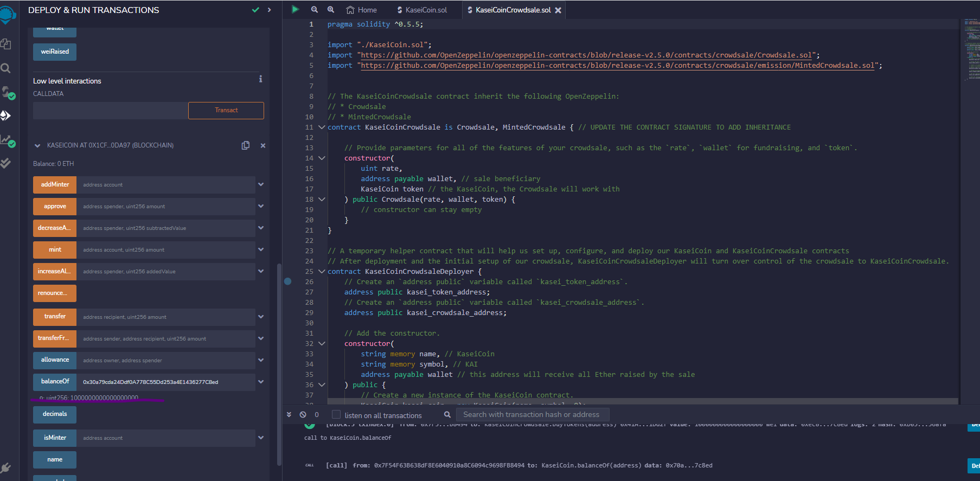Select the Deploy & run transactions sidebar icon
Viewport: 980px width, 481px height.
coord(5,116)
